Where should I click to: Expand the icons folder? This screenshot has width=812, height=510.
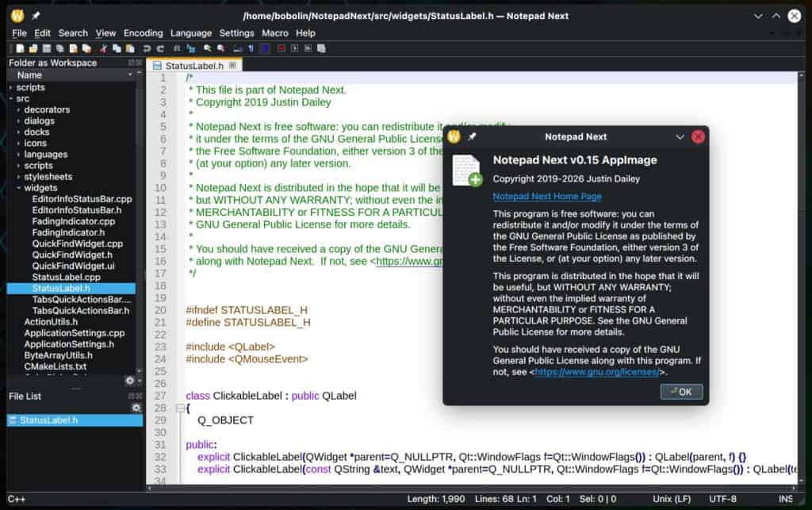19,143
